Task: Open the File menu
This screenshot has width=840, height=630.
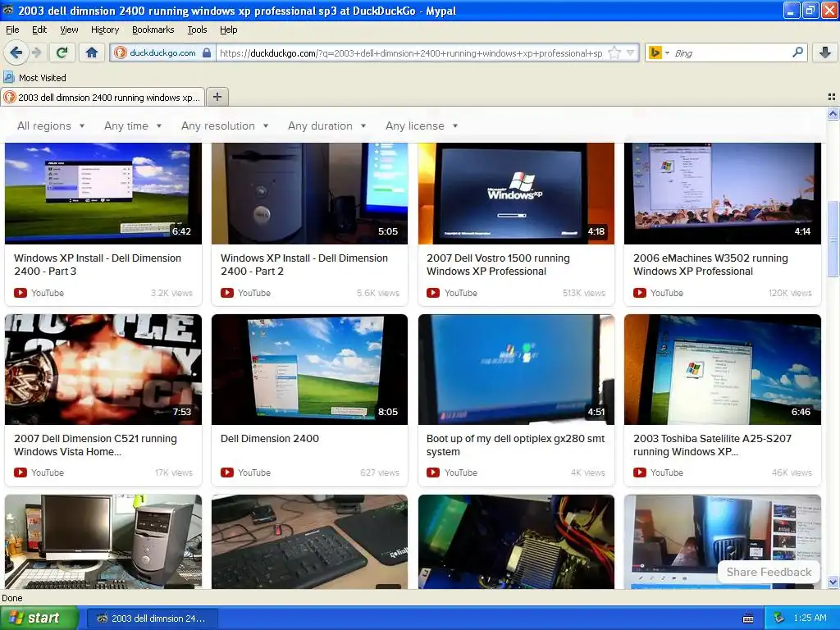Action: point(12,30)
